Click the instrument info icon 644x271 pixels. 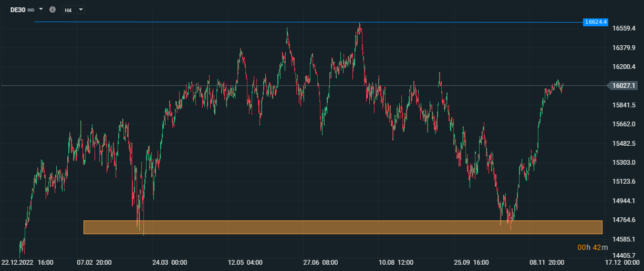tap(52, 9)
